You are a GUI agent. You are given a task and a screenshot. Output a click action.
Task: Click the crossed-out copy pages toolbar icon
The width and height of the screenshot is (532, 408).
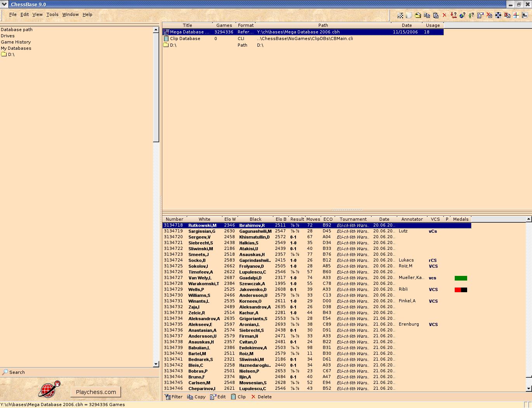coord(507,15)
